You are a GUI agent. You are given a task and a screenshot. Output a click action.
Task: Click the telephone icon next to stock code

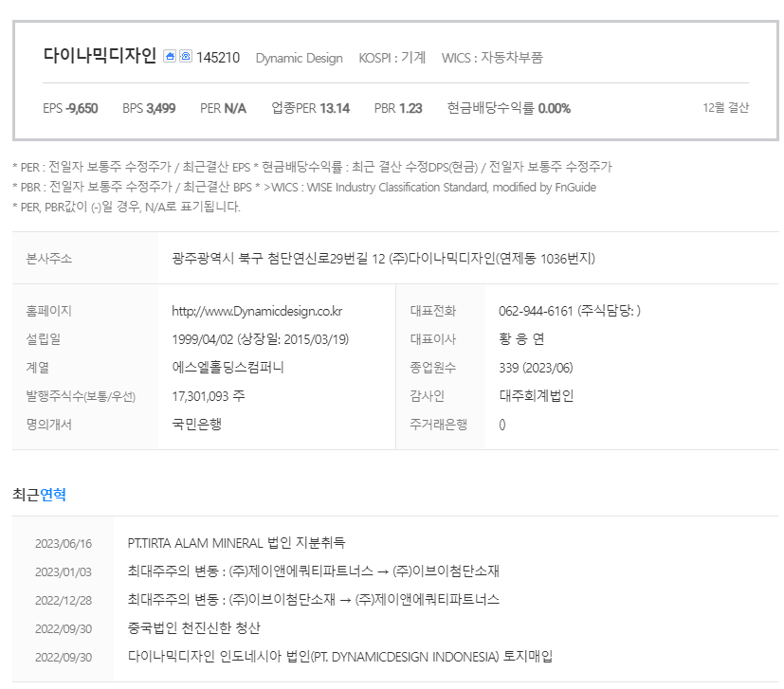pos(186,56)
